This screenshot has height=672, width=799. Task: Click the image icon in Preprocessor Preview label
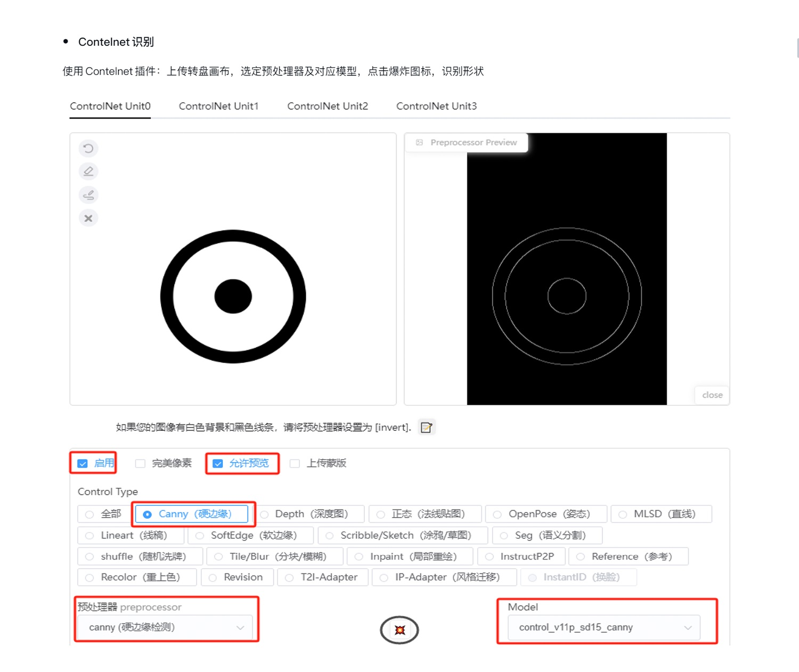pyautogui.click(x=420, y=143)
